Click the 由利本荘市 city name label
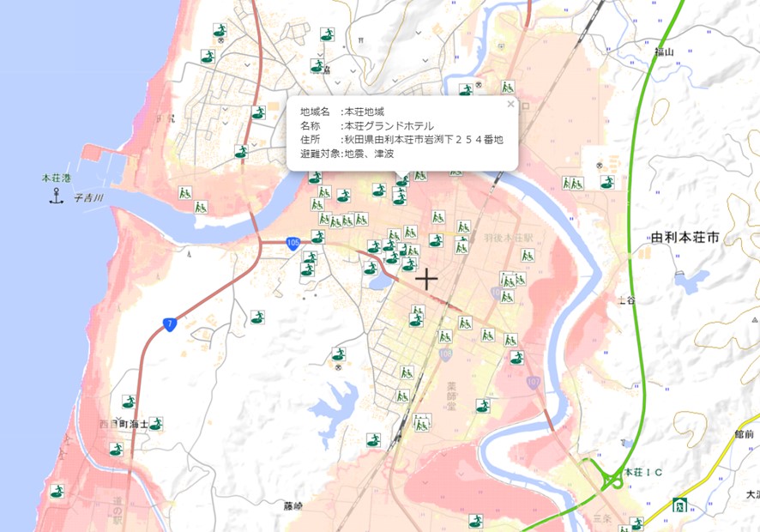The height and width of the screenshot is (532, 760). pyautogui.click(x=684, y=236)
